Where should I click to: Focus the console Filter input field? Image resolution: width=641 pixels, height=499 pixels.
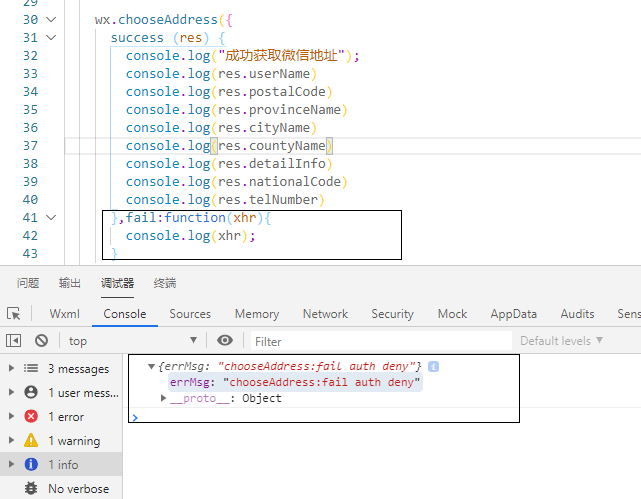381,341
